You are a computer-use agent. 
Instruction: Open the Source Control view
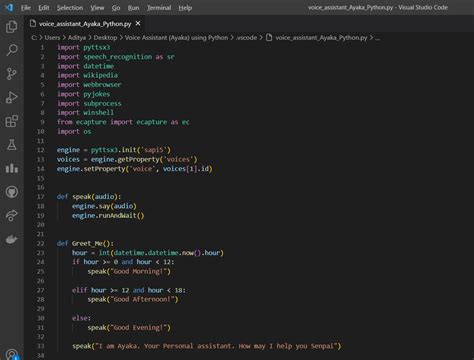coord(12,74)
